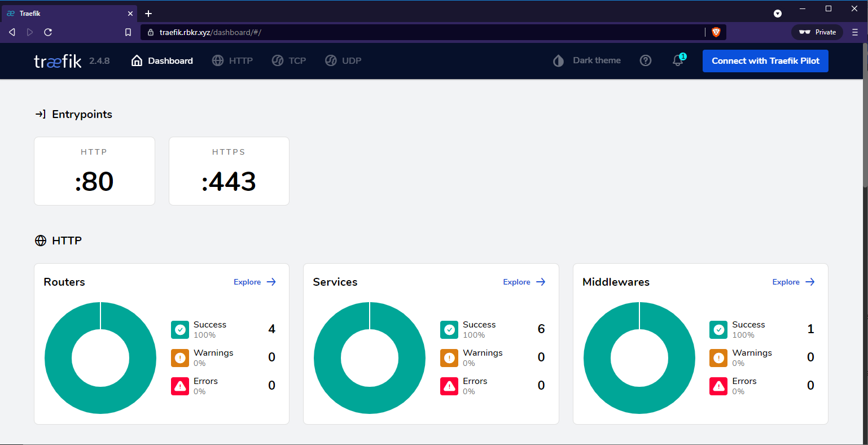
Task: Explore the Middlewares section
Action: coord(794,282)
